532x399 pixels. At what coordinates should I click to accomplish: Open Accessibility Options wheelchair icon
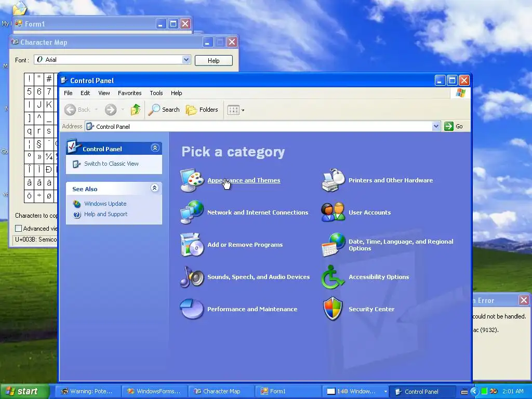click(333, 277)
